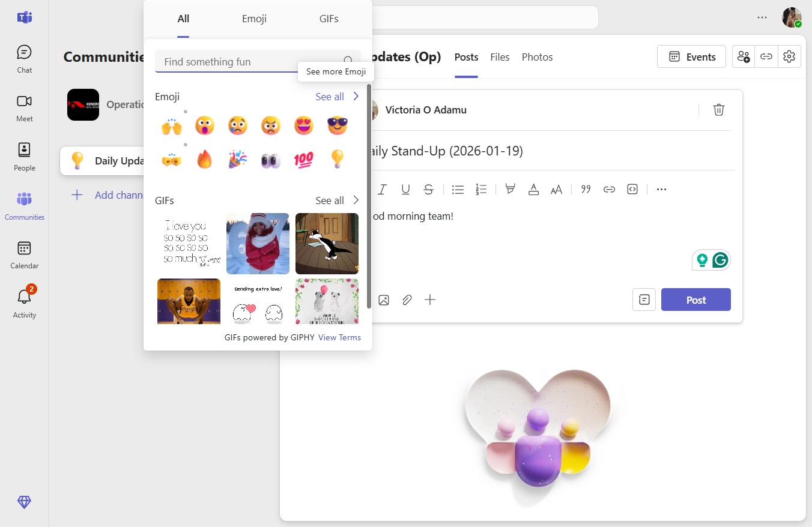Open the text highlight color tool
The image size is (812, 527).
[511, 190]
